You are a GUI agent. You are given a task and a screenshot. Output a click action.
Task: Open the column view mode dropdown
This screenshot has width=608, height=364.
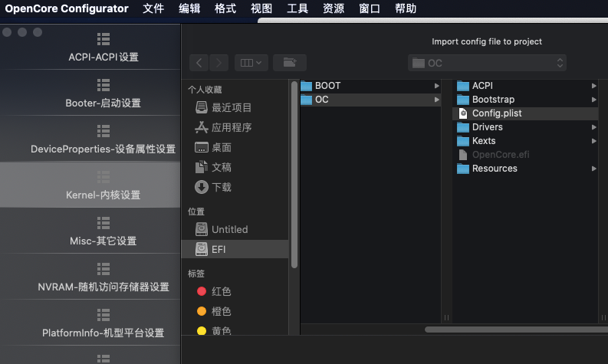tap(251, 63)
